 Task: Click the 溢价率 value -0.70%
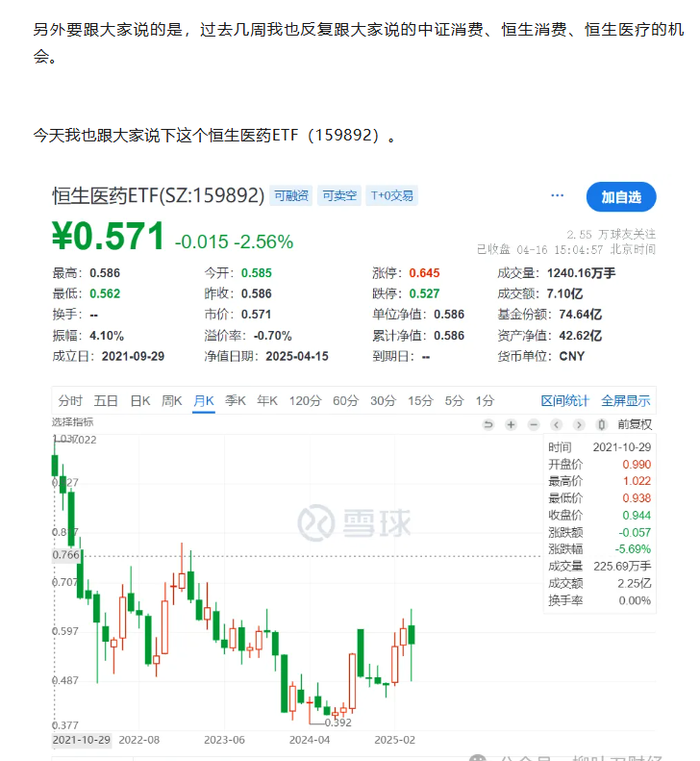[273, 336]
